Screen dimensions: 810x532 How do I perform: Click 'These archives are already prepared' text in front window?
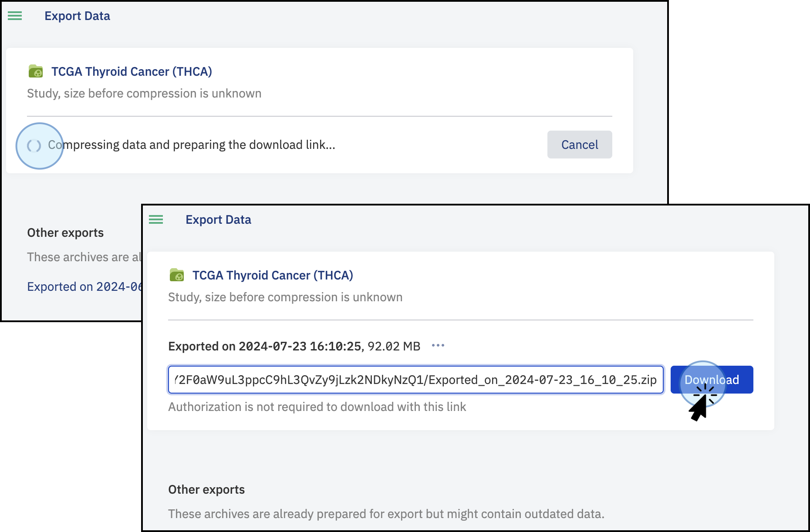[386, 514]
